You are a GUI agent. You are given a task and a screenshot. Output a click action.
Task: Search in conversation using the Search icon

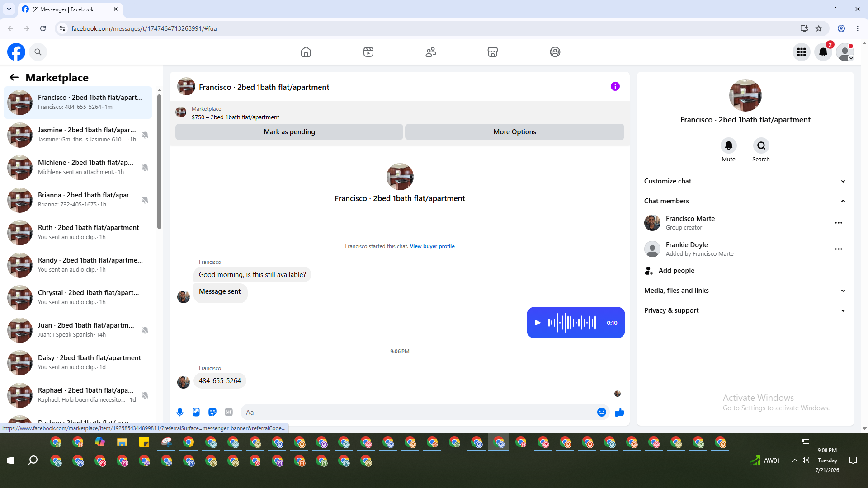pos(761,145)
